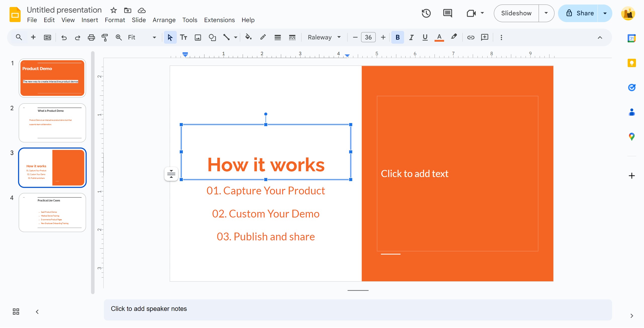Toggle bold formatting

[x=398, y=37]
